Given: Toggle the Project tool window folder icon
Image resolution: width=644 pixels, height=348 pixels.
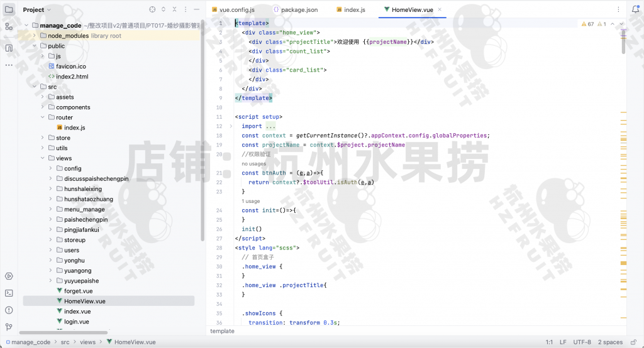Looking at the screenshot, I should 9,9.
